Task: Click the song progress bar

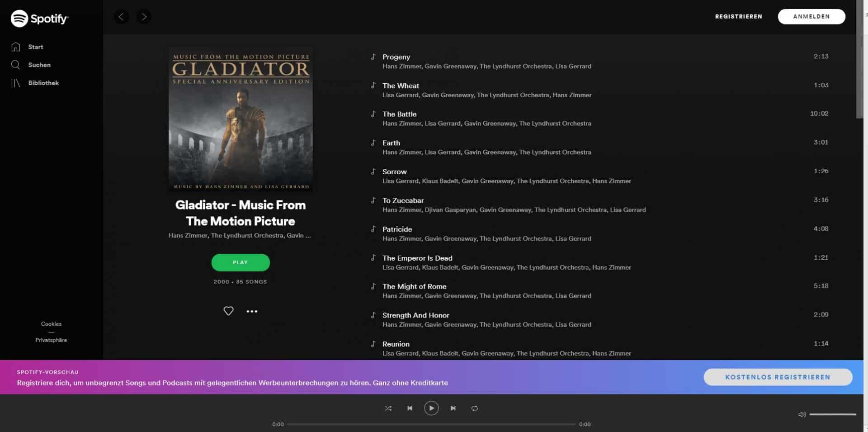Action: point(431,424)
